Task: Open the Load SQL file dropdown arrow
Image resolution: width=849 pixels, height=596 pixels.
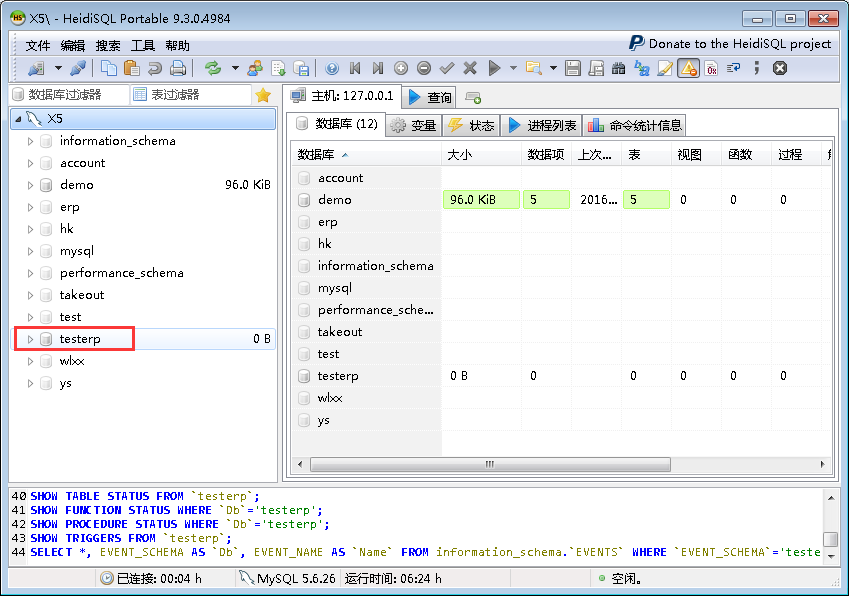Action: coord(553,68)
